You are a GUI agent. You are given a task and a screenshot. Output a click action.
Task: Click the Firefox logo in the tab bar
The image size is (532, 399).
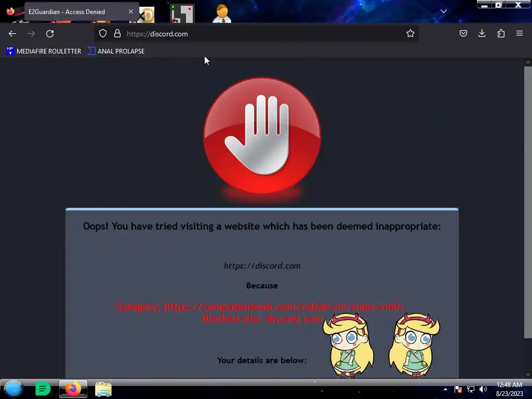[x=10, y=11]
